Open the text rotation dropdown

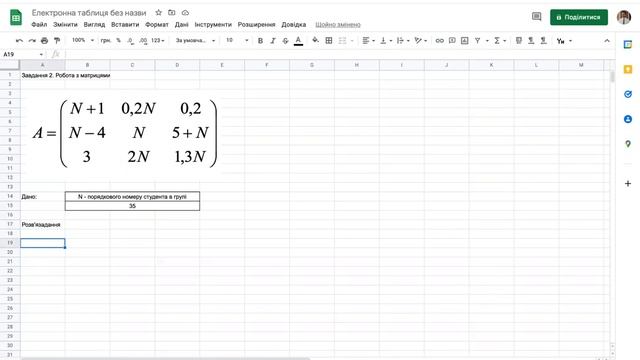(420, 40)
